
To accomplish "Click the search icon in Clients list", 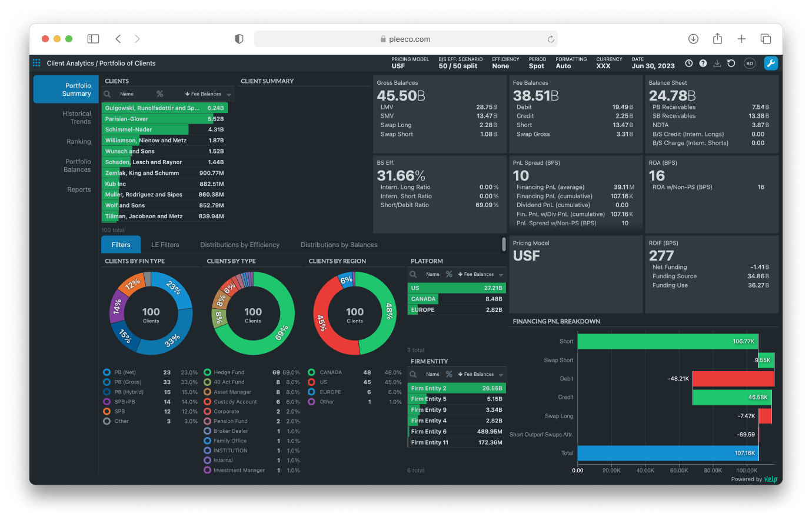I will coord(107,94).
